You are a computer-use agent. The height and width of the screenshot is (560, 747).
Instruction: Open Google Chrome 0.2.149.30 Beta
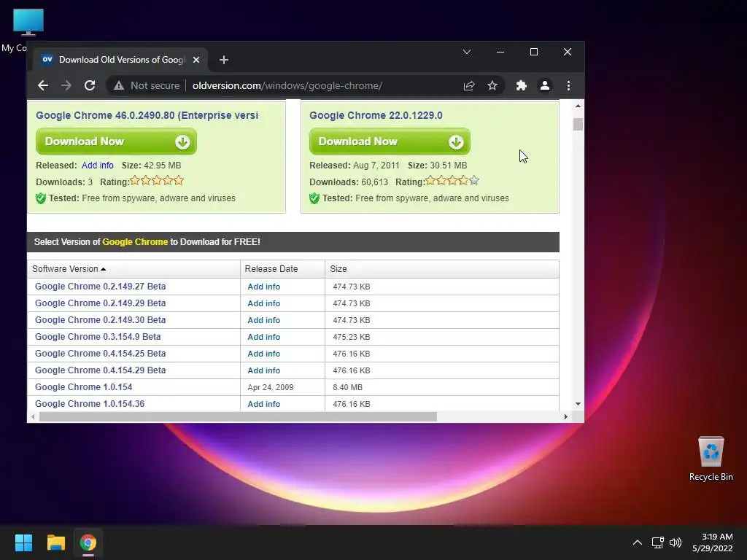coord(100,320)
